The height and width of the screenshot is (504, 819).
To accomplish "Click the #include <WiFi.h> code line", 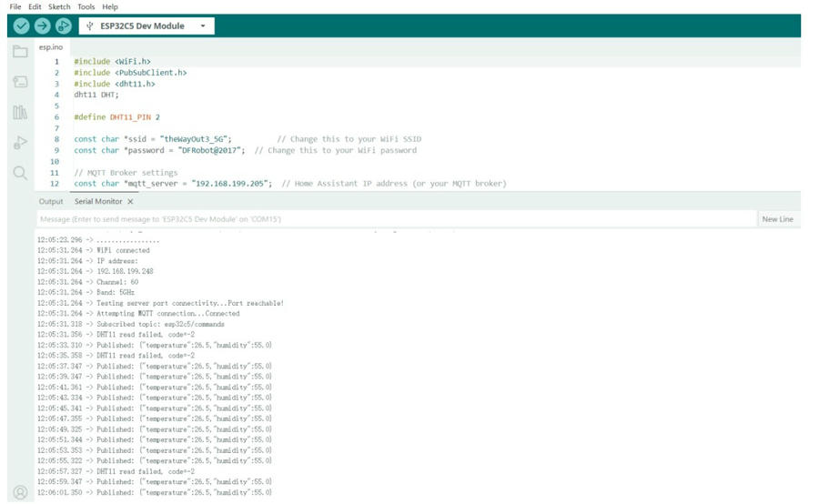I will coord(112,62).
